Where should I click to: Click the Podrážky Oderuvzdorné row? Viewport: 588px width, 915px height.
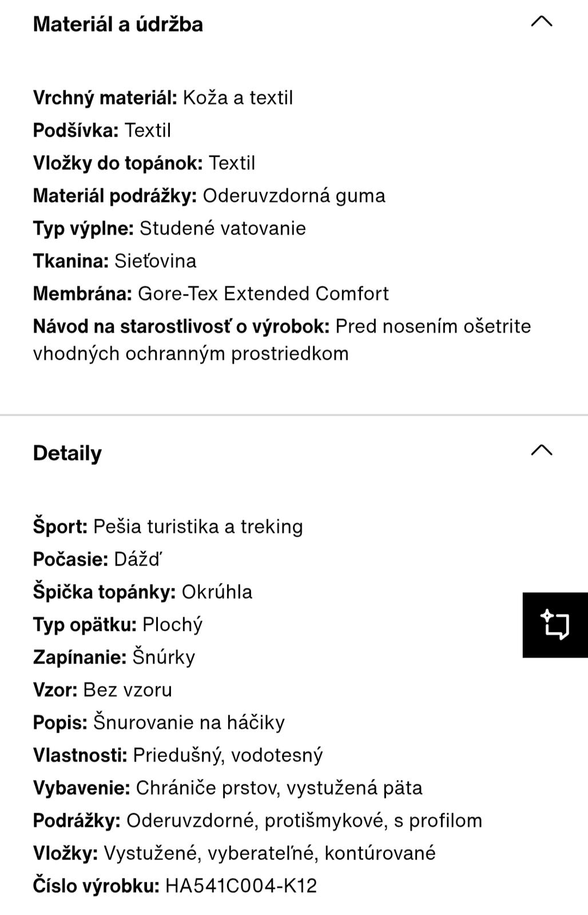click(257, 821)
